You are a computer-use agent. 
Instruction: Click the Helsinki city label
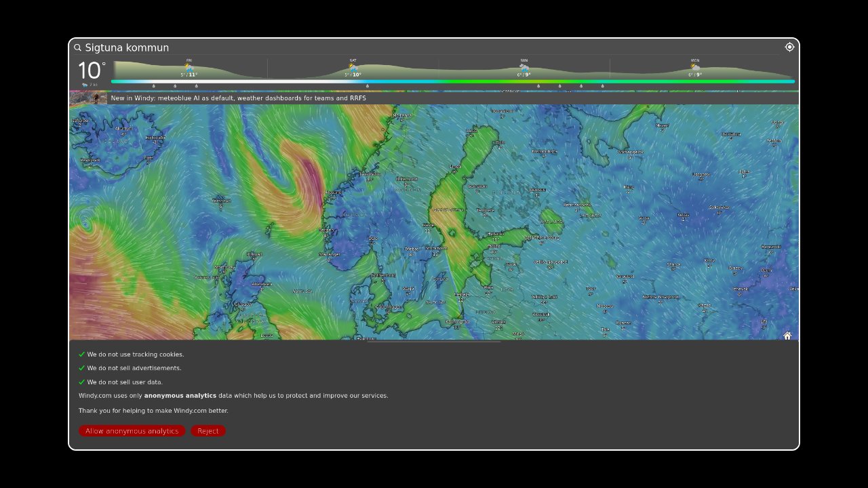point(495,235)
